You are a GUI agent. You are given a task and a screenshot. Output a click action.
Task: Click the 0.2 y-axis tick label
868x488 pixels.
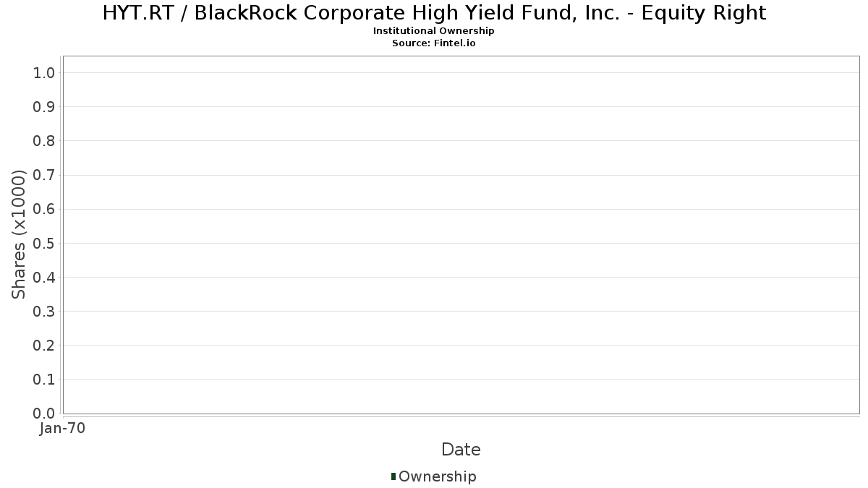(x=44, y=346)
